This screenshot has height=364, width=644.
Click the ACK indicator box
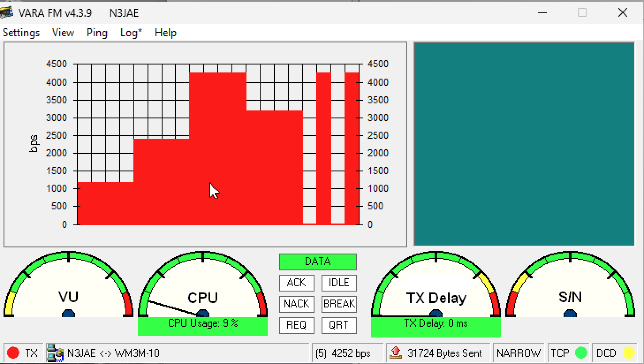296,283
